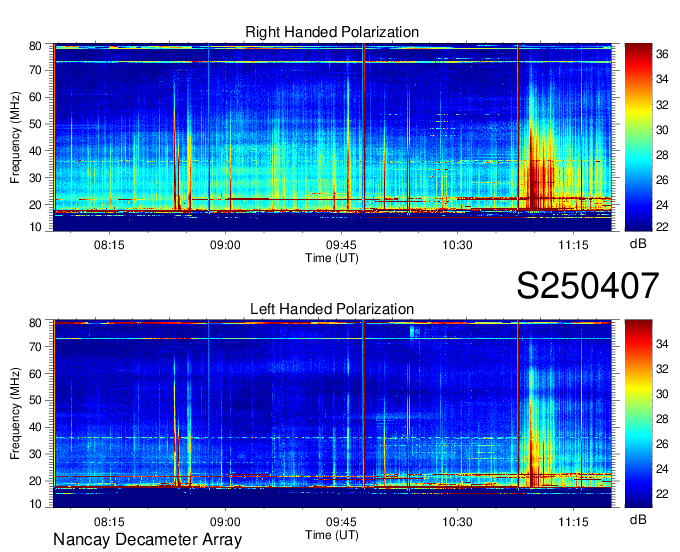680x552 pixels.
Task: Click the 10 MHz tick of right-handed plot
Action: point(35,228)
